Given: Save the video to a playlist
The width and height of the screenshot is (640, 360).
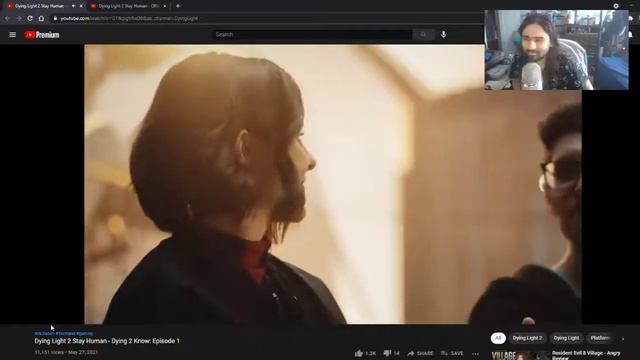Looking at the screenshot, I should tap(452, 353).
